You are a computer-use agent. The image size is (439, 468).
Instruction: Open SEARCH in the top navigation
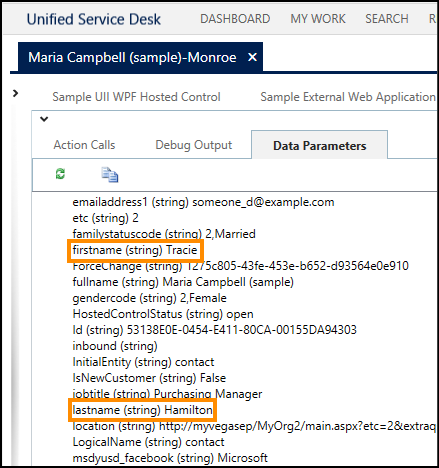387,19
